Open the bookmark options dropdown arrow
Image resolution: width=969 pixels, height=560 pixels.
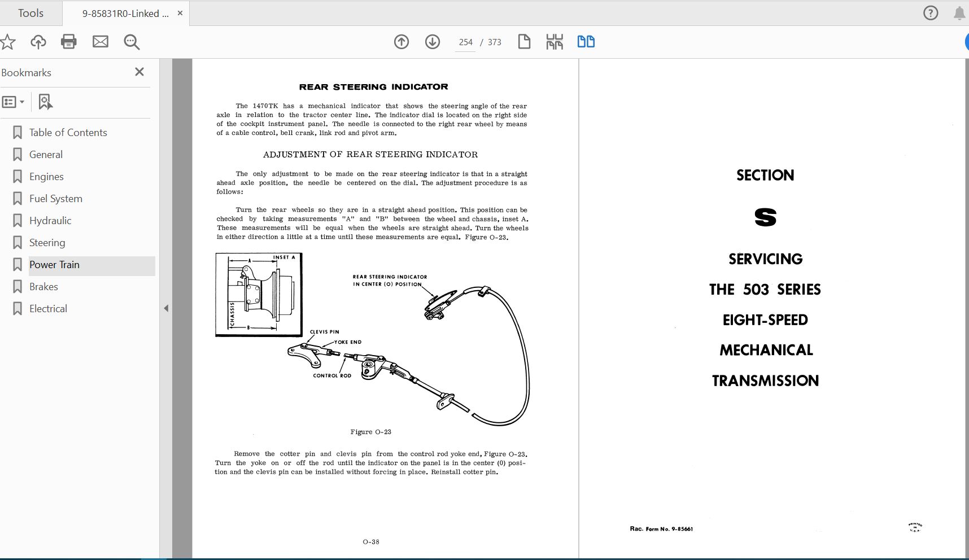pos(23,102)
